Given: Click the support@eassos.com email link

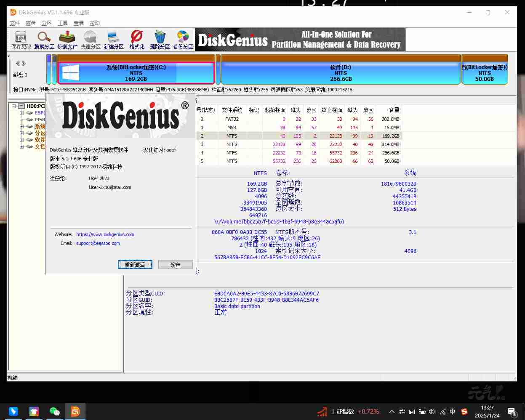Looking at the screenshot, I should click(x=98, y=243).
